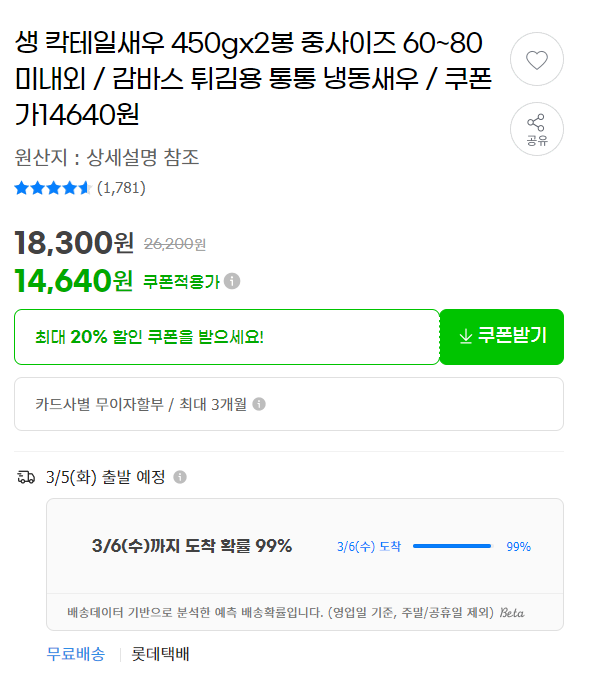Click the product title 생 칵테일새우

(x=253, y=79)
